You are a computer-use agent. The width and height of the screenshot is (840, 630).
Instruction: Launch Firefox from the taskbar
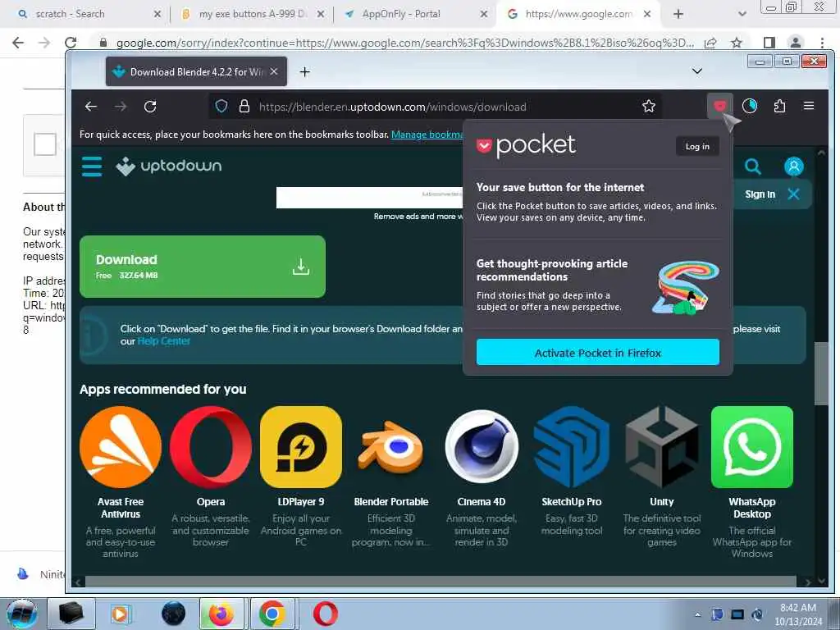[221, 614]
